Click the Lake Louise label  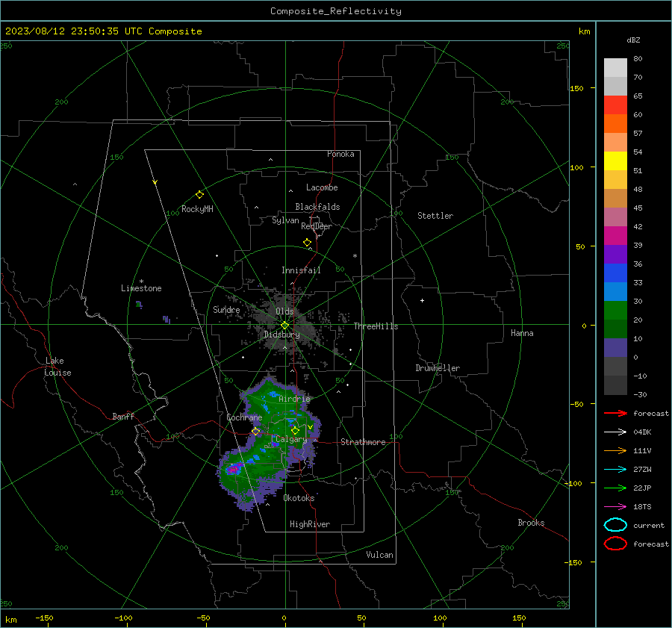(x=57, y=367)
